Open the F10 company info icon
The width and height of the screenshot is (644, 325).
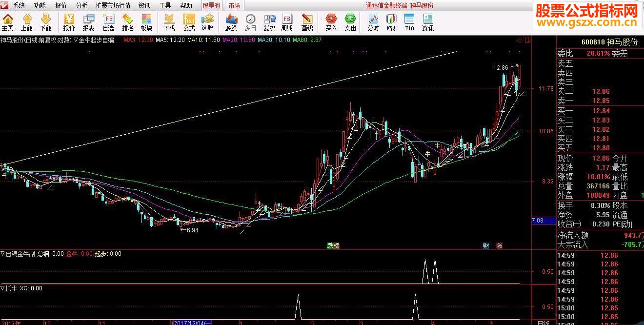pos(409,22)
